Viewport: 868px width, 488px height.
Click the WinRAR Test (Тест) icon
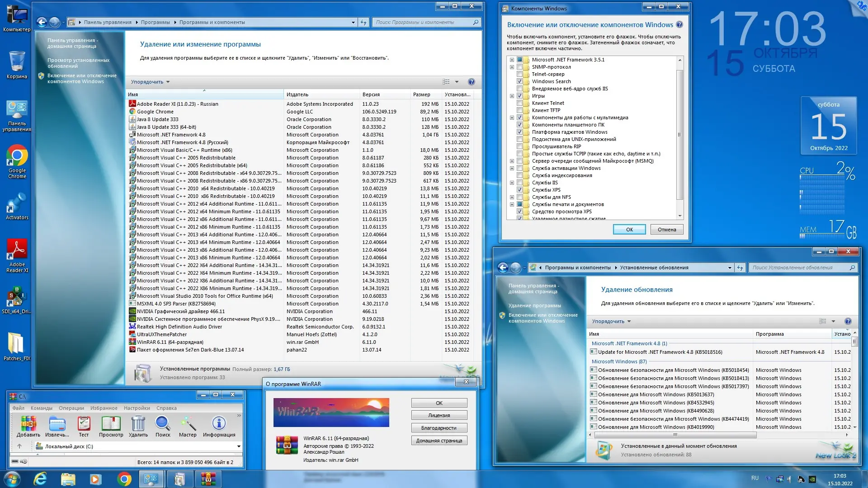(84, 424)
